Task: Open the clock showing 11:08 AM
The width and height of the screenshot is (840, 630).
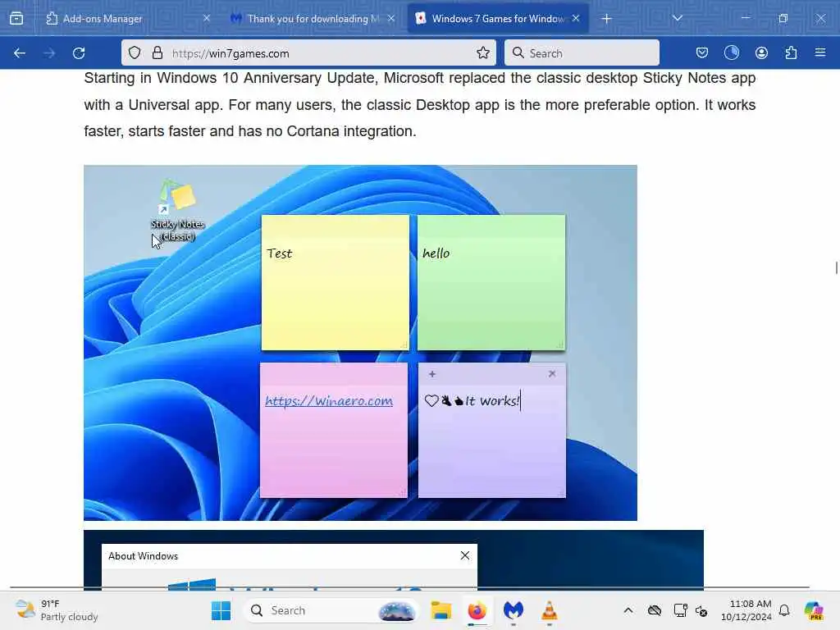Action: (x=746, y=610)
